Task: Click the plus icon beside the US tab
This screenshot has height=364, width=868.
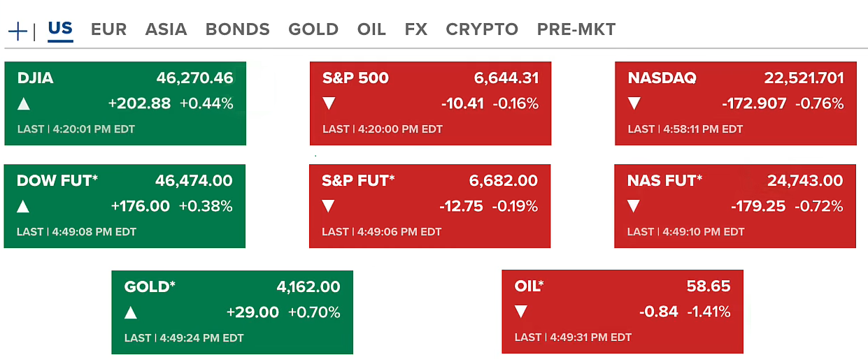Action: [17, 31]
